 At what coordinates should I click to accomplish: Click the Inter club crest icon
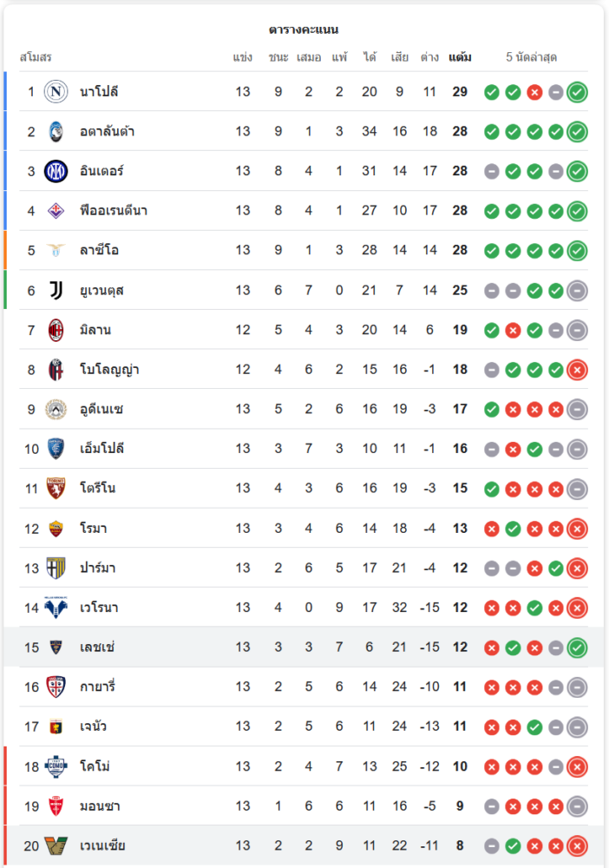[x=56, y=172]
